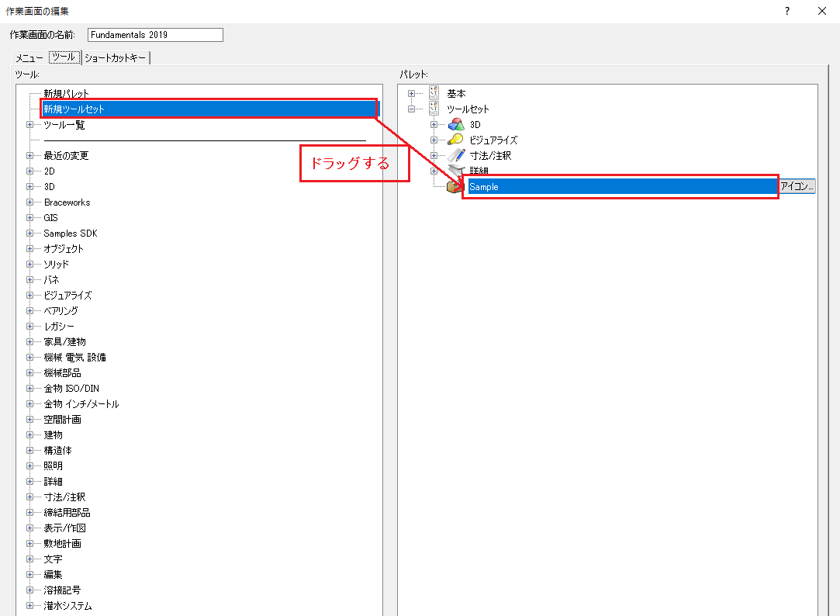840x616 pixels.
Task: Click the Sample tool set box icon
Action: (x=455, y=187)
